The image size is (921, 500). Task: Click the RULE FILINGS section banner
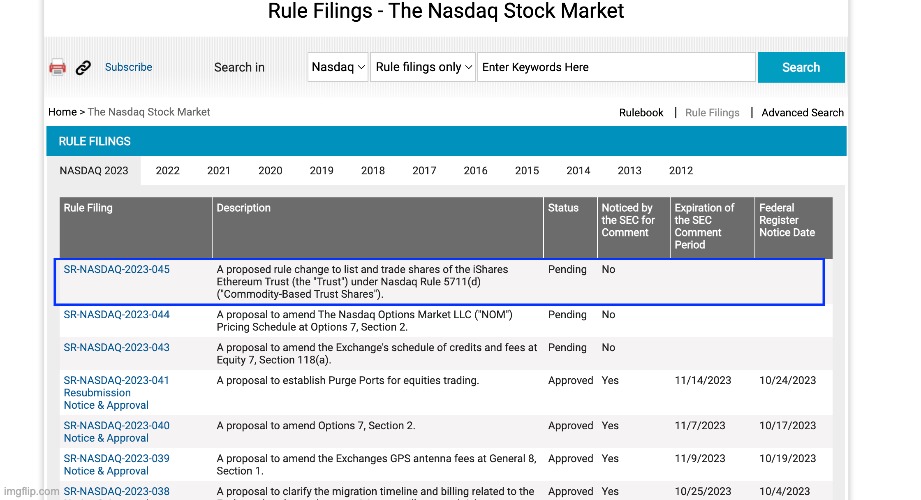[x=446, y=141]
